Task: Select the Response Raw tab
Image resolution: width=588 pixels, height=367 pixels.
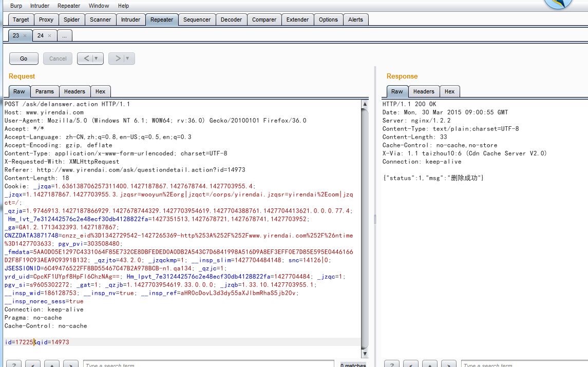Action: click(397, 91)
